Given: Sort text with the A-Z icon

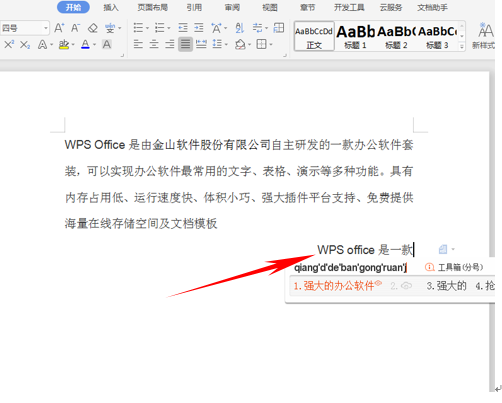Looking at the screenshot, I should 240,28.
